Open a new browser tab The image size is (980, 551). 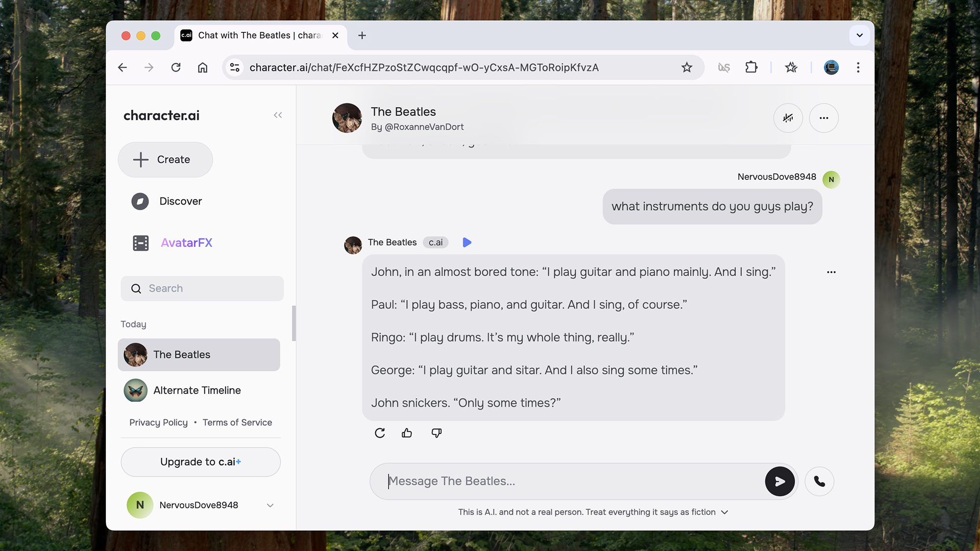tap(362, 35)
